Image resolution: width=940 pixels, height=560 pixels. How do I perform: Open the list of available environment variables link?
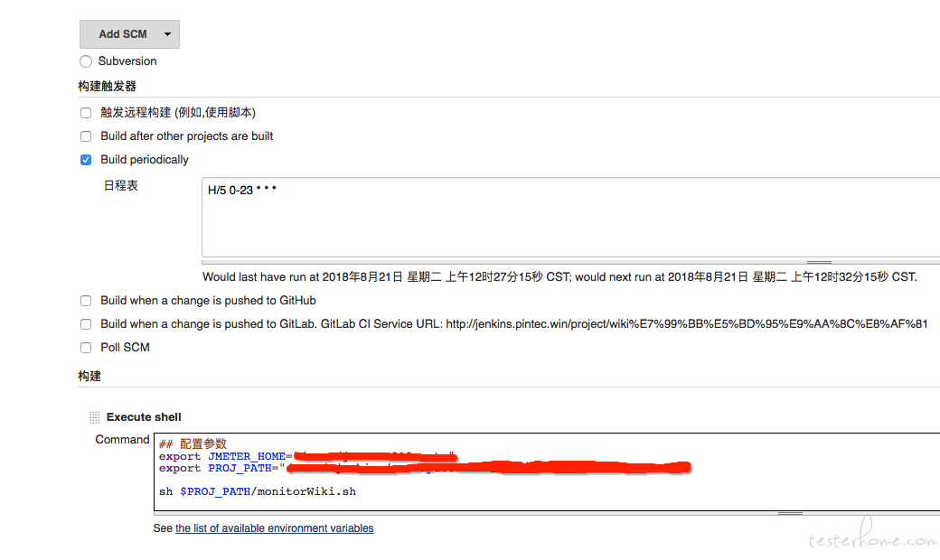point(275,528)
